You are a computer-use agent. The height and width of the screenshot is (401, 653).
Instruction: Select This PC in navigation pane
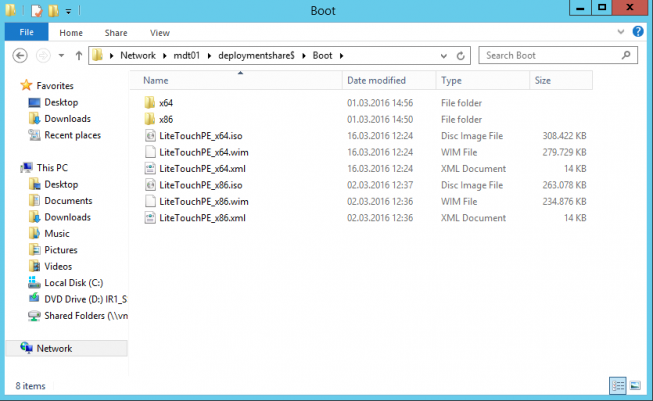coord(52,168)
